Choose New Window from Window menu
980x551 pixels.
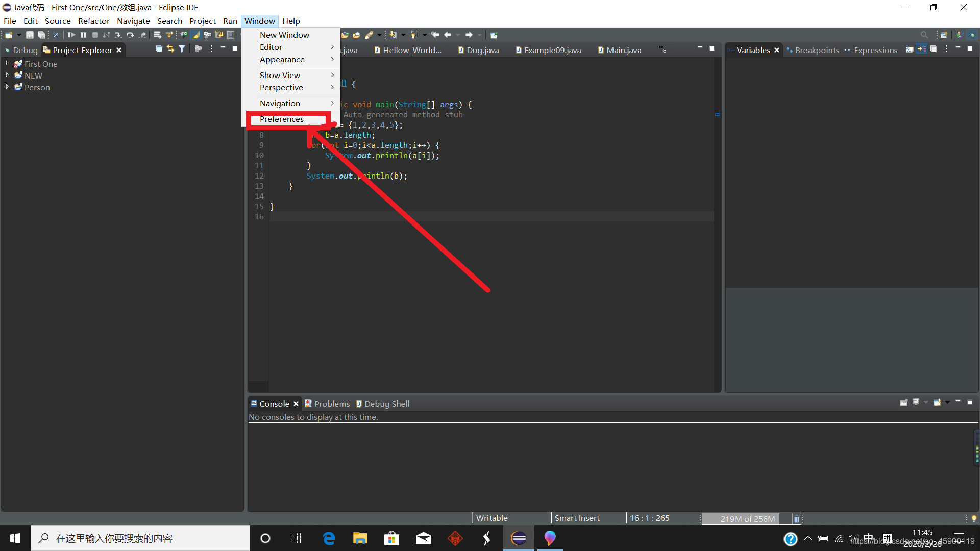pos(290,35)
